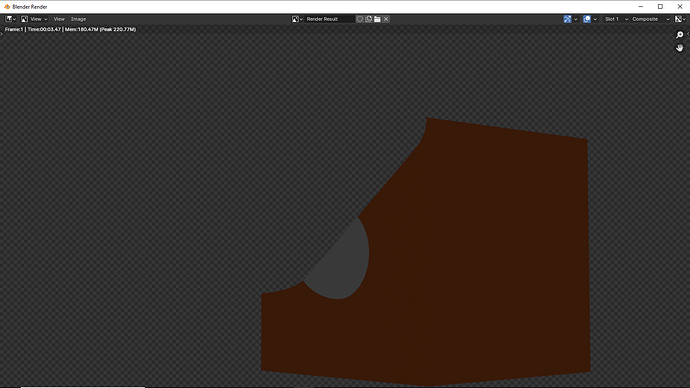The width and height of the screenshot is (690, 388).
Task: Unlink Render Result with the X icon
Action: (386, 19)
